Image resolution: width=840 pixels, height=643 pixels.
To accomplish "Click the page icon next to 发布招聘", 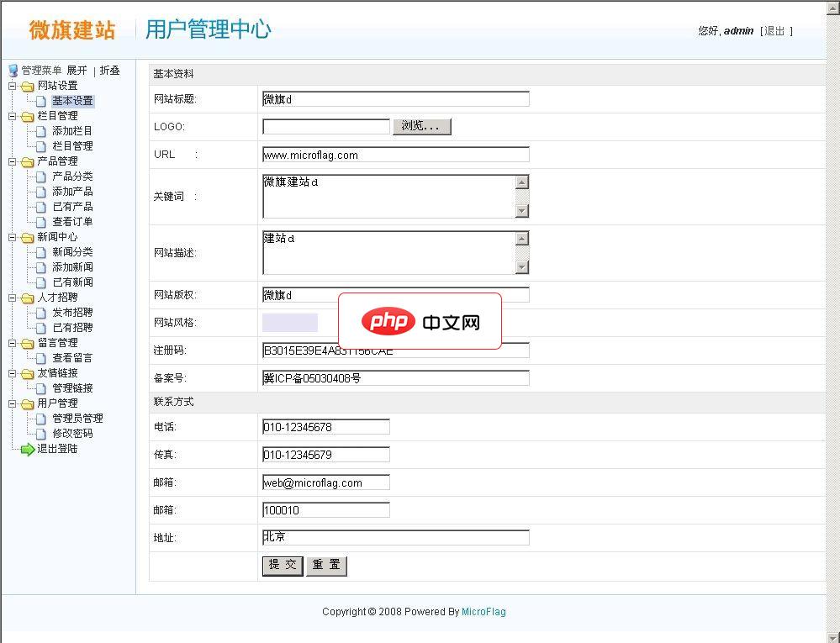I will click(40, 313).
